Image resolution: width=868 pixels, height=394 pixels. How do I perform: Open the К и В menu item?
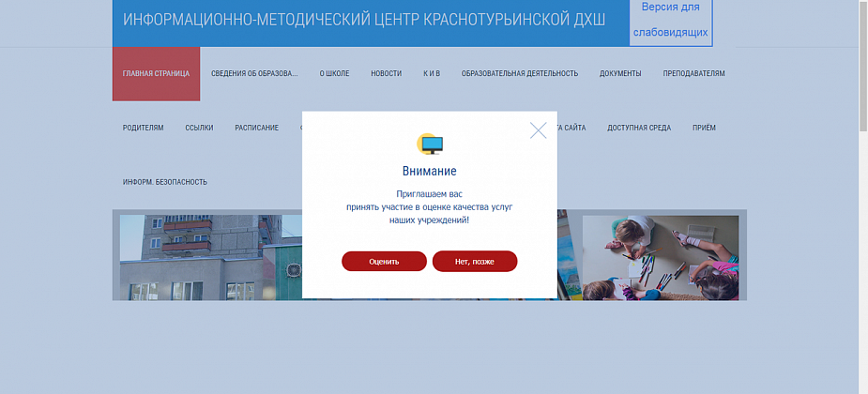(432, 73)
